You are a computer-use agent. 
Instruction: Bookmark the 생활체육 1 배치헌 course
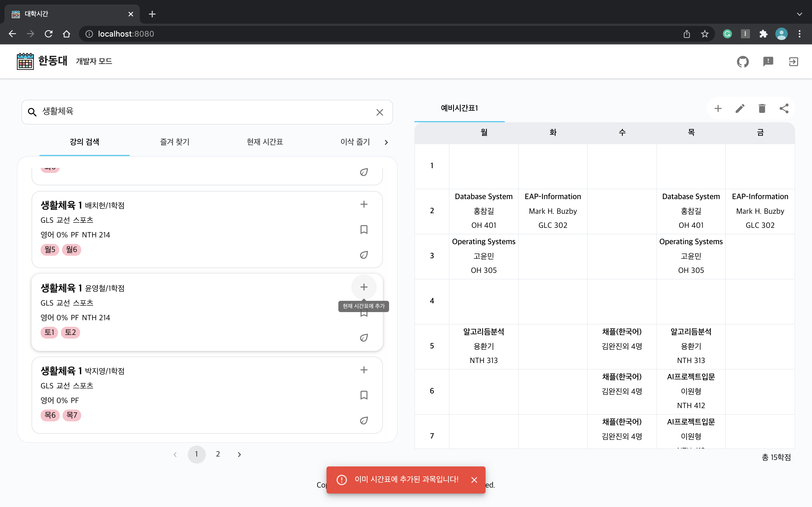[364, 229]
